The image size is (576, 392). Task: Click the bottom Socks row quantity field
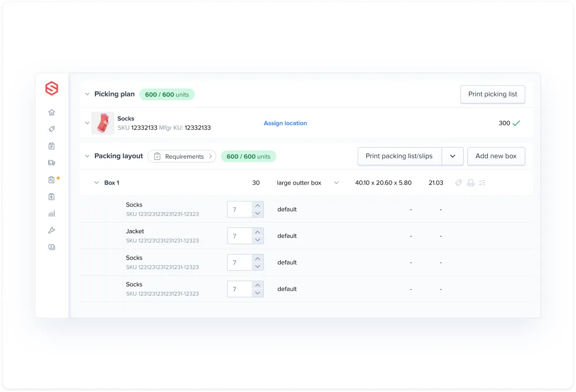240,289
